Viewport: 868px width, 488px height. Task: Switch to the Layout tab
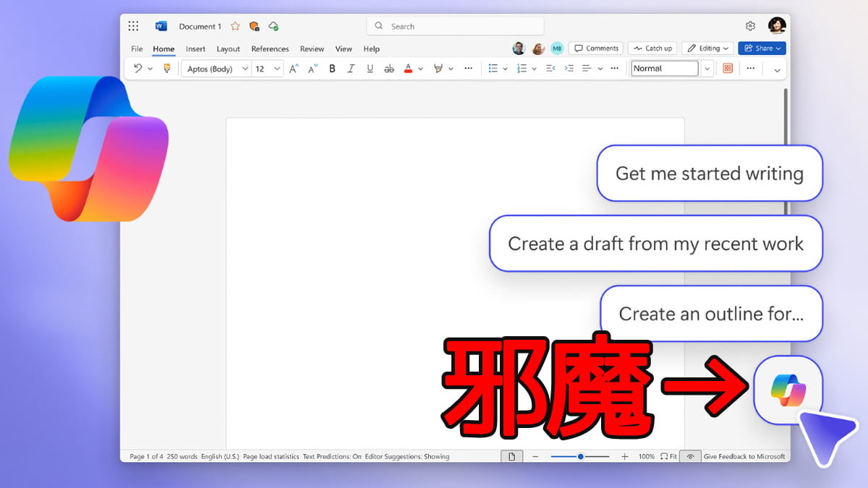[x=228, y=49]
